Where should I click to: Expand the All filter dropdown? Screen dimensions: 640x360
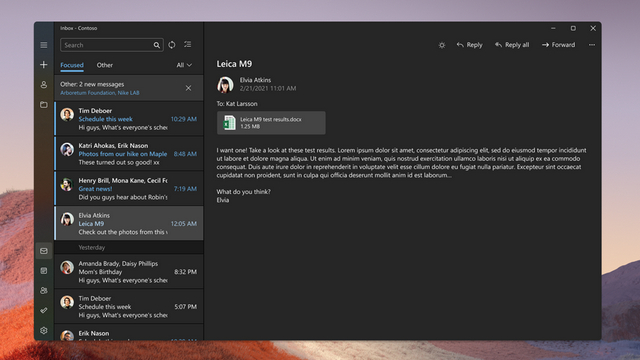pyautogui.click(x=184, y=65)
